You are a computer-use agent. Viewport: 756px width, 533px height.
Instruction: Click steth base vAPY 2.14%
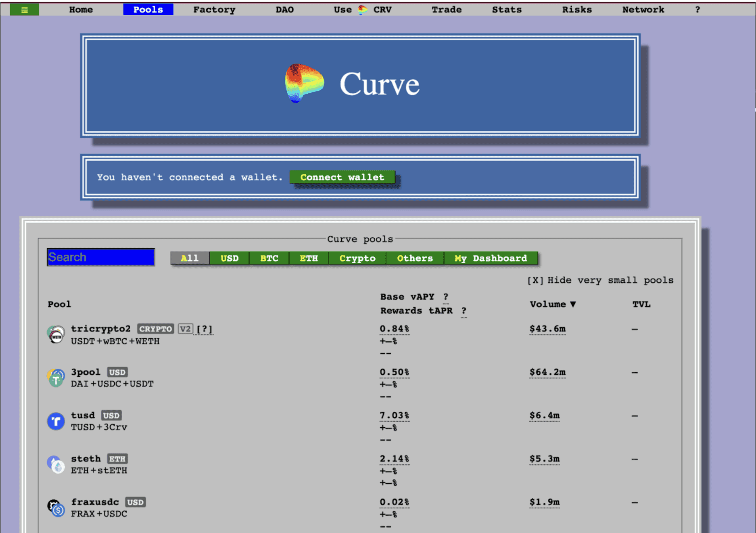tap(395, 459)
